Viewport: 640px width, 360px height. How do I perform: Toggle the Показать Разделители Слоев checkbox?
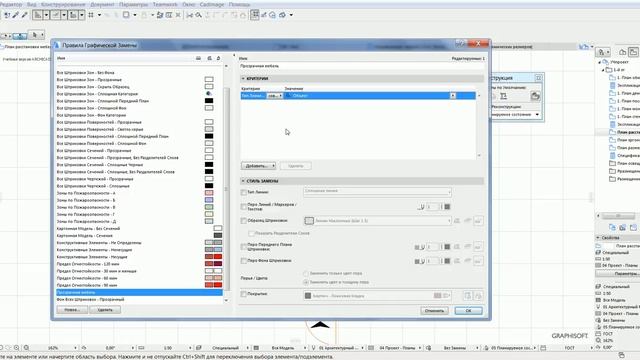pos(251,233)
